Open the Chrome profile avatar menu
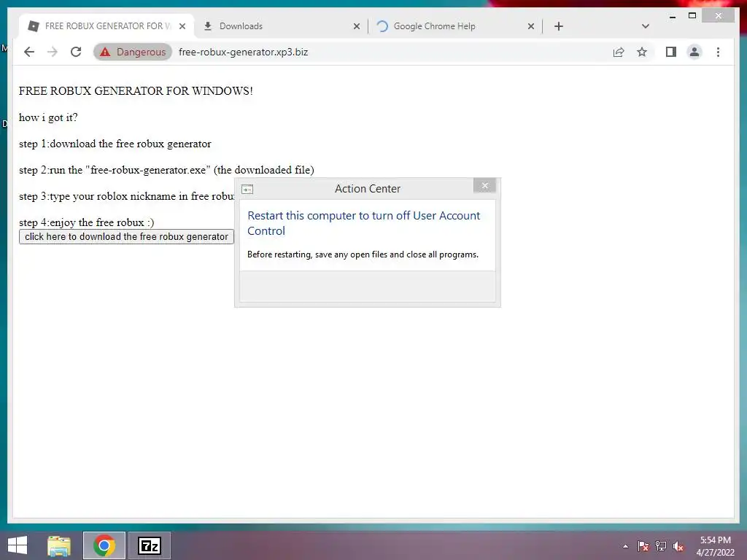 (694, 52)
